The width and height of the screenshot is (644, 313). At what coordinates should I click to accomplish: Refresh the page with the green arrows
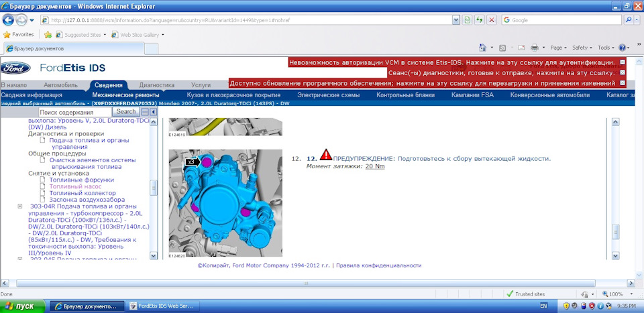point(479,20)
